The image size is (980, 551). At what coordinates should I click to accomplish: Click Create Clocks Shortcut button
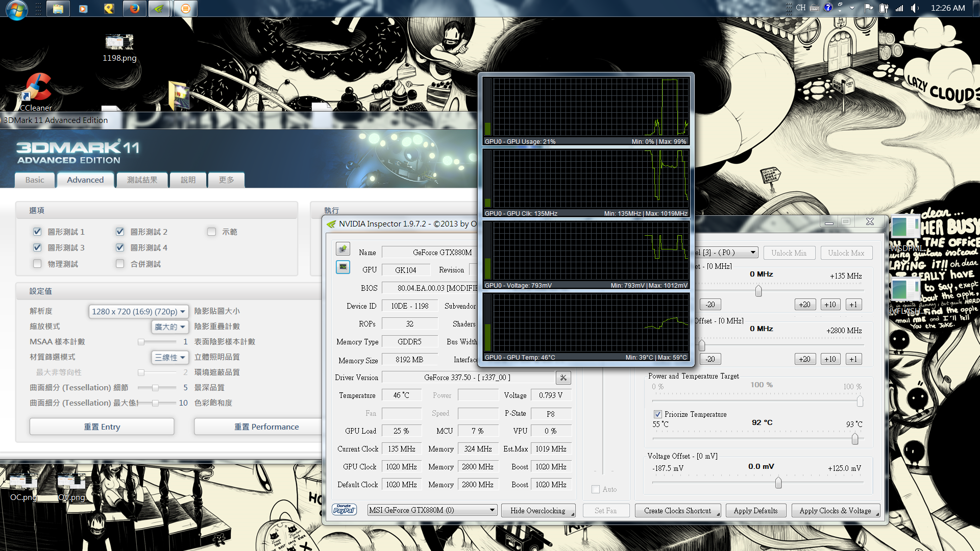678,510
